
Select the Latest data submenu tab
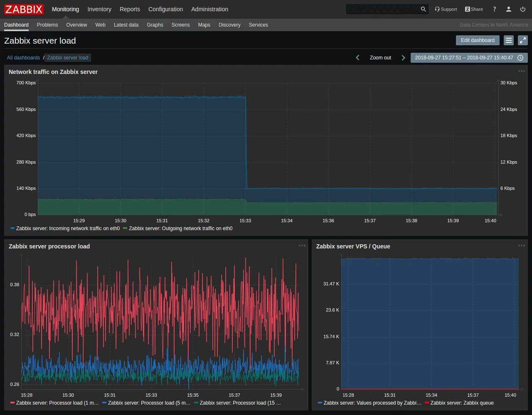126,25
